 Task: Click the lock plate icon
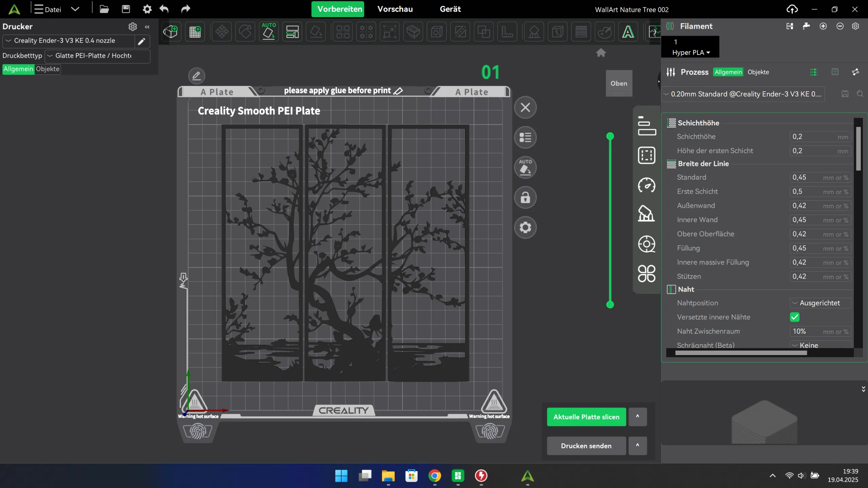point(525,197)
